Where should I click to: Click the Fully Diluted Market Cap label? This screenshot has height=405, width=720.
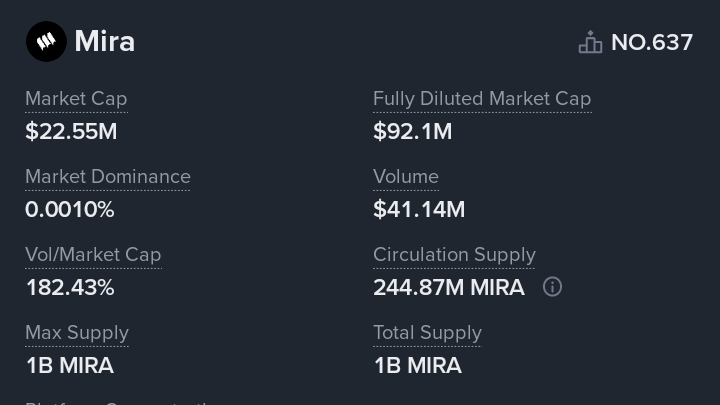pyautogui.click(x=482, y=99)
